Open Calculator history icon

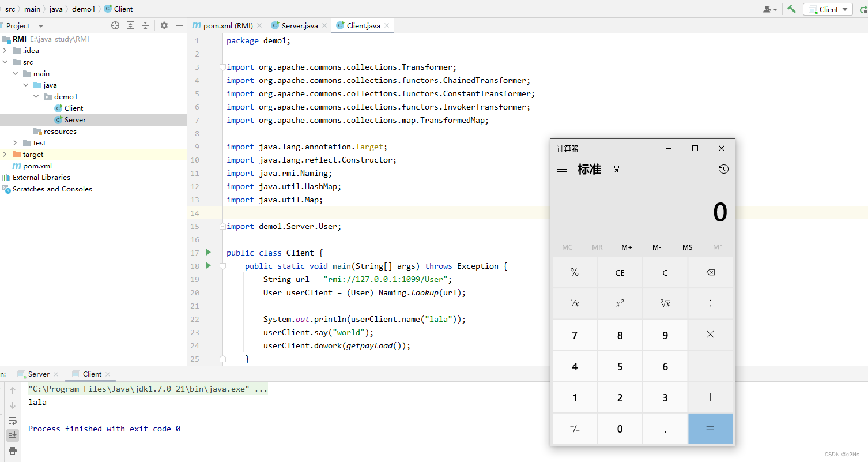[724, 169]
